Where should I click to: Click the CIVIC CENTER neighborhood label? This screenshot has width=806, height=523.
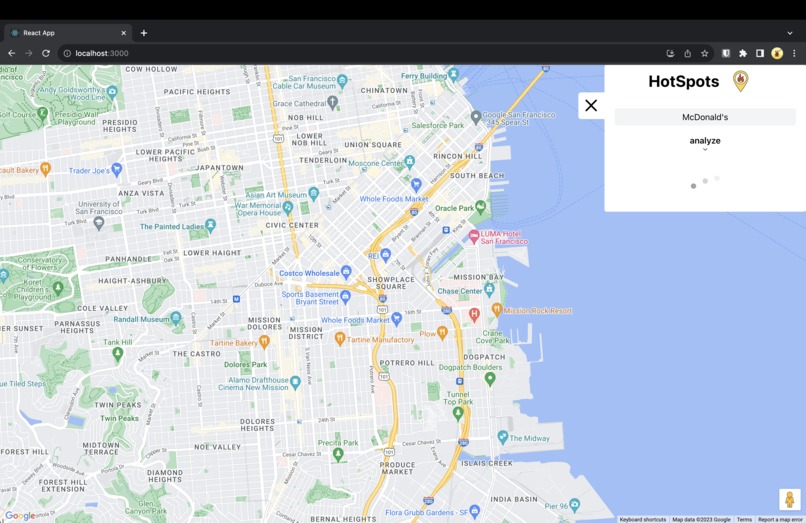coord(292,225)
